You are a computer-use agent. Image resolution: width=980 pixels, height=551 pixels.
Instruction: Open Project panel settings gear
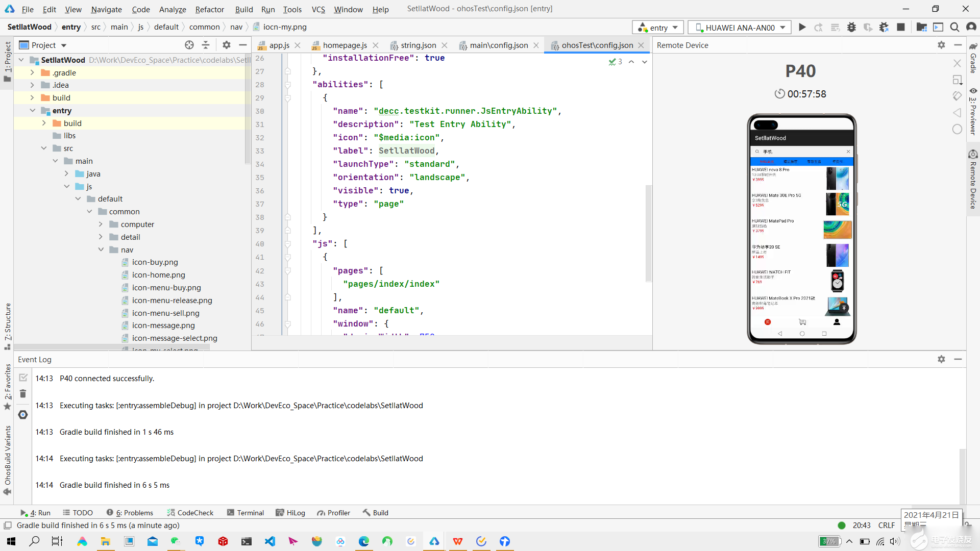pyautogui.click(x=227, y=45)
